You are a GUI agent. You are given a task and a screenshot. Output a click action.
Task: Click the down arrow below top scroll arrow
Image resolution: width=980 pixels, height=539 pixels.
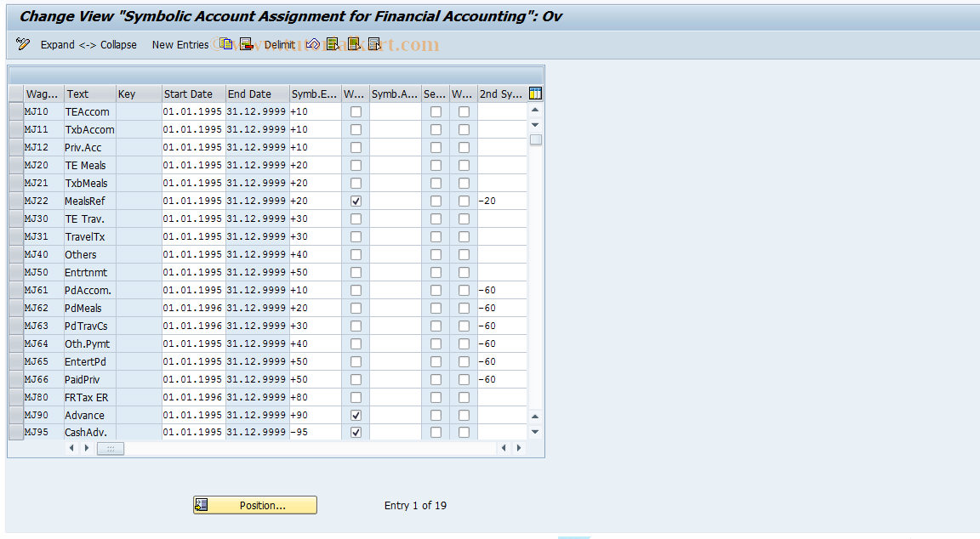pyautogui.click(x=535, y=125)
